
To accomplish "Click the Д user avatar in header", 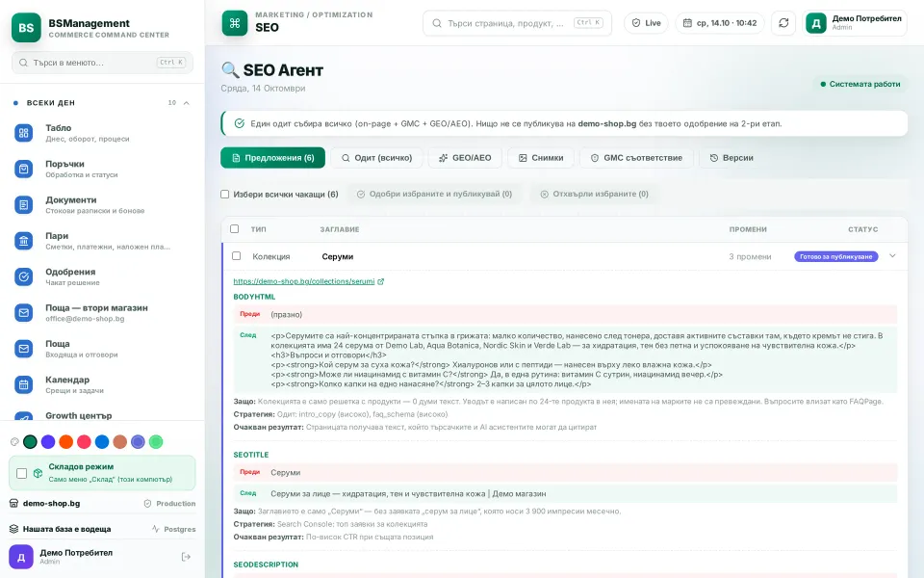I will coord(816,23).
